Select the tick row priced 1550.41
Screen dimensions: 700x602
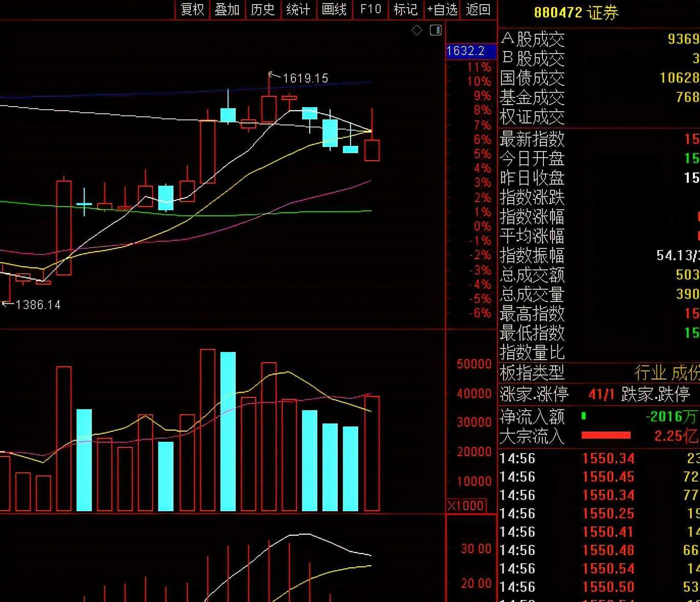click(599, 532)
